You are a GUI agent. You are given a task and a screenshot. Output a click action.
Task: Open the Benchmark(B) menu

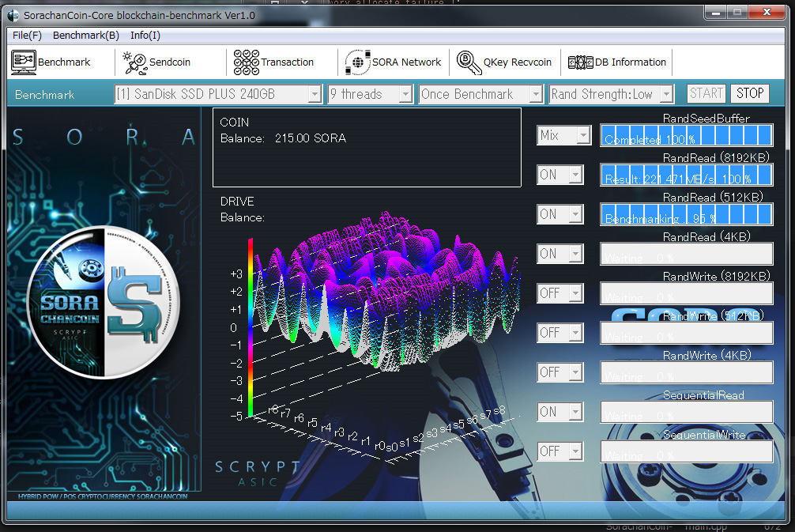pyautogui.click(x=85, y=35)
